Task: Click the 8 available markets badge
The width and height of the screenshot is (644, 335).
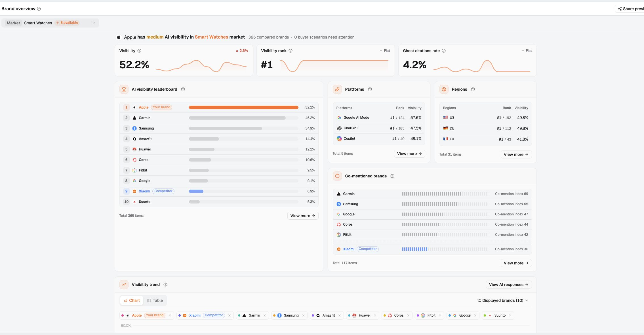Action: click(x=67, y=23)
